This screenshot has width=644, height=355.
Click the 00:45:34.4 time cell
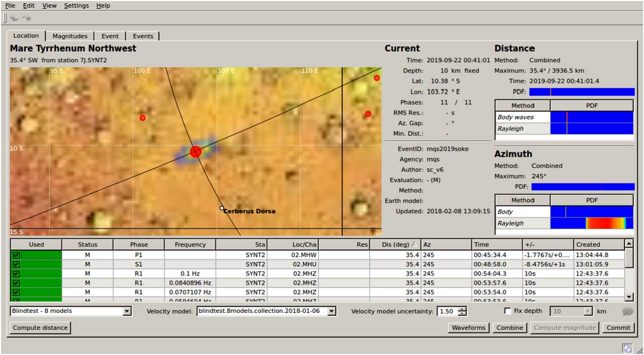click(x=498, y=255)
